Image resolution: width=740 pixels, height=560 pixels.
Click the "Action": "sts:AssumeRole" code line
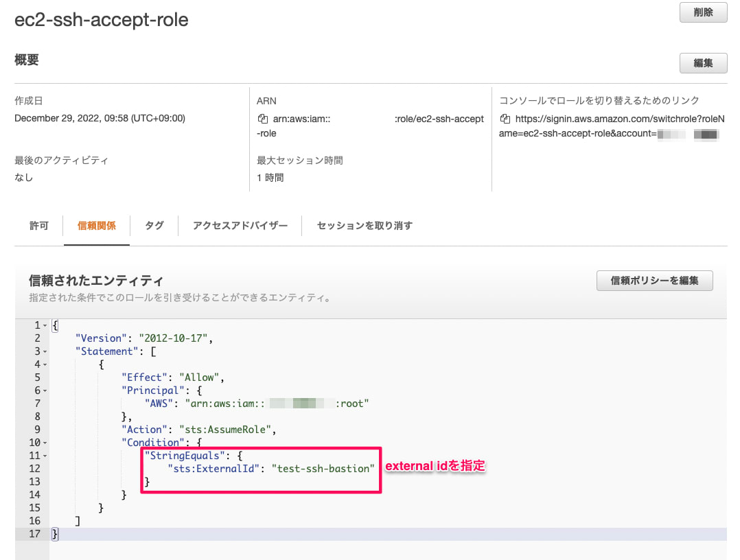[x=198, y=430]
